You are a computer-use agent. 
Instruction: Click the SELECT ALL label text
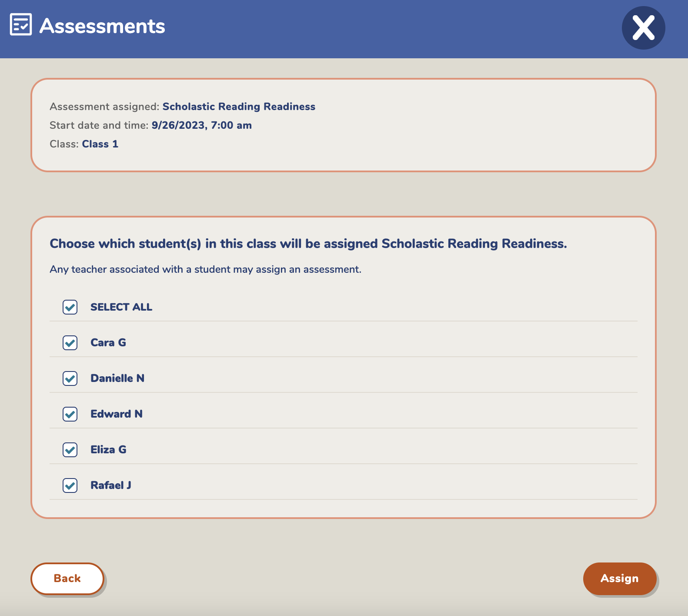(121, 307)
